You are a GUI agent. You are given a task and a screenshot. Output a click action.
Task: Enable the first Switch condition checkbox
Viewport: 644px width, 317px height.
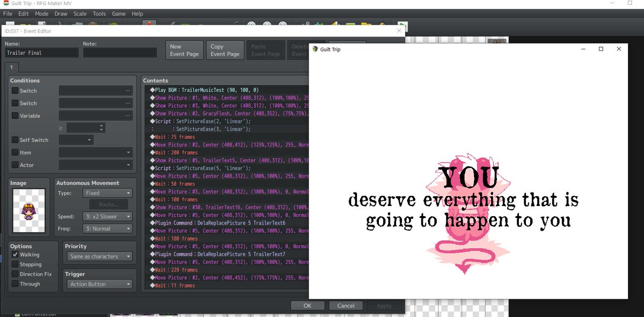pyautogui.click(x=15, y=91)
